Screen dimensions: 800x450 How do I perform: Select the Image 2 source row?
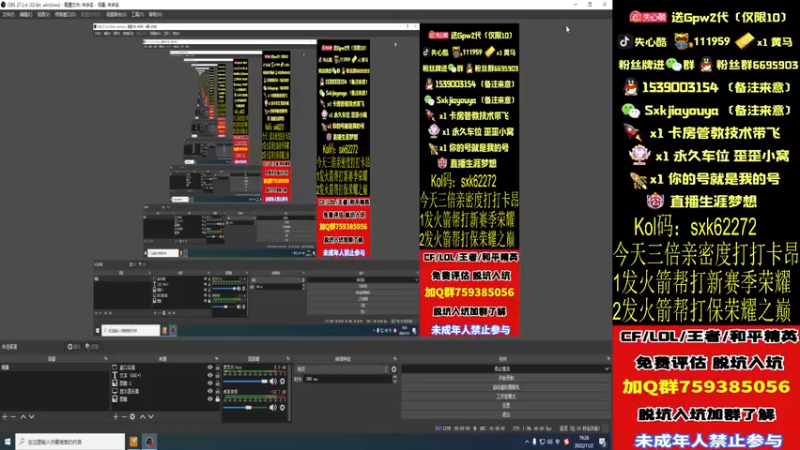point(166,383)
